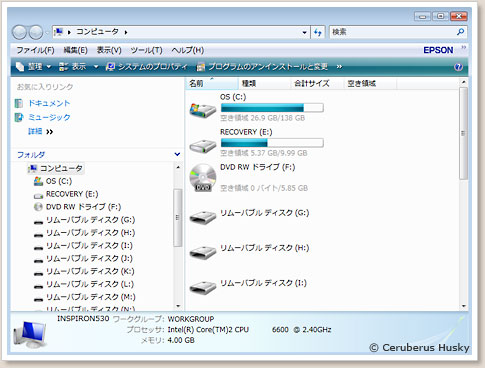Collapse the フォルダ pane chevron
Image resolution: width=485 pixels, height=368 pixels.
(177, 154)
